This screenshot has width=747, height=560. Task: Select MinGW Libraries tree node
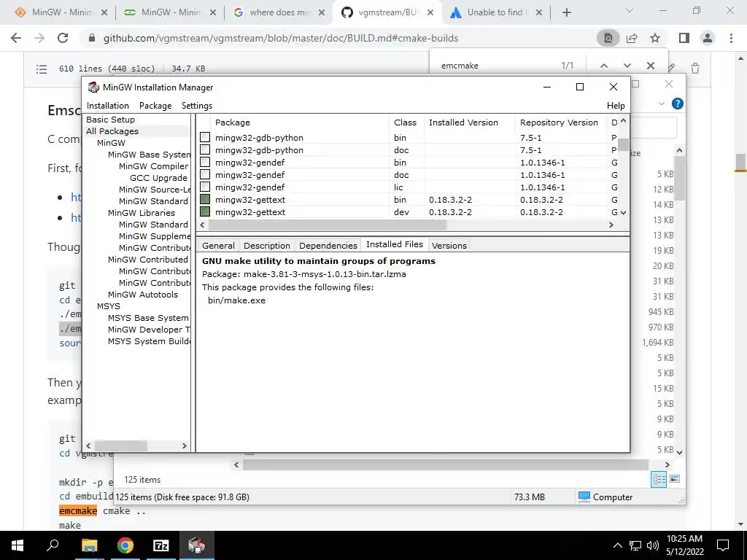coord(142,213)
